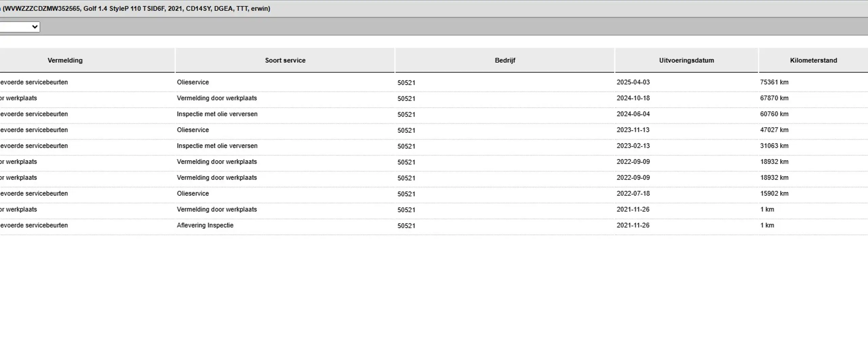This screenshot has width=868, height=358.
Task: Sort by the Soort service column header
Action: point(285,60)
